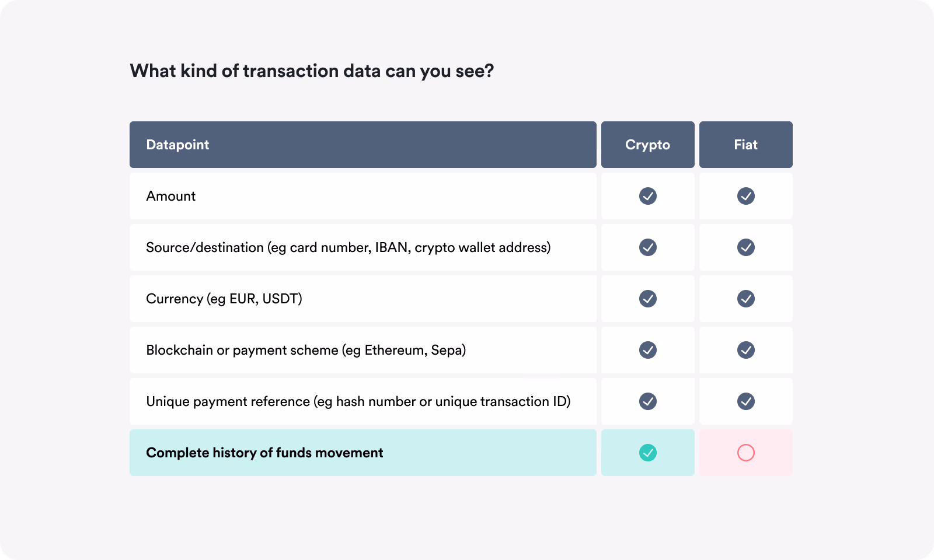Viewport: 934px width, 560px height.
Task: Click the Crypto checkmark for Currency row
Action: click(x=648, y=299)
